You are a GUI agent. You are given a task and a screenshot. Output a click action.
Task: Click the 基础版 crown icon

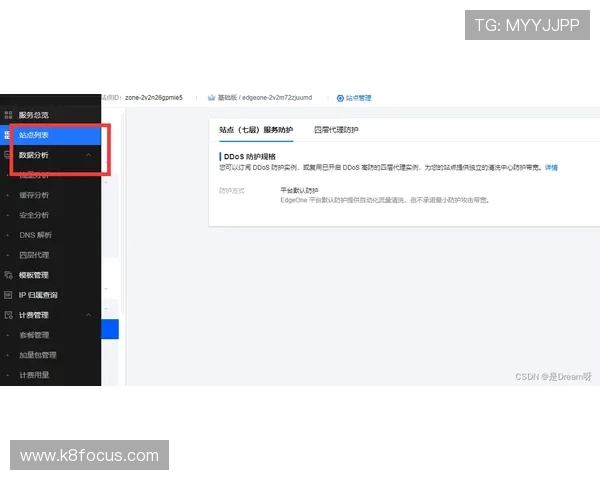click(211, 98)
